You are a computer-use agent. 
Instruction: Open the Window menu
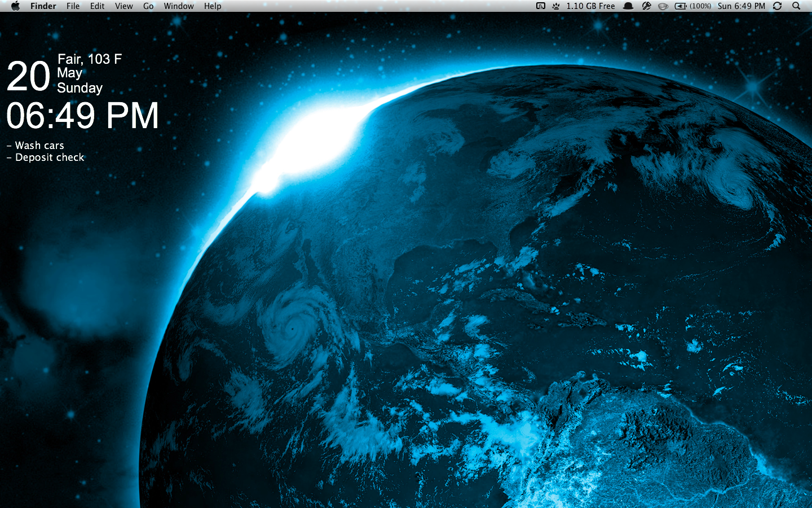point(179,6)
